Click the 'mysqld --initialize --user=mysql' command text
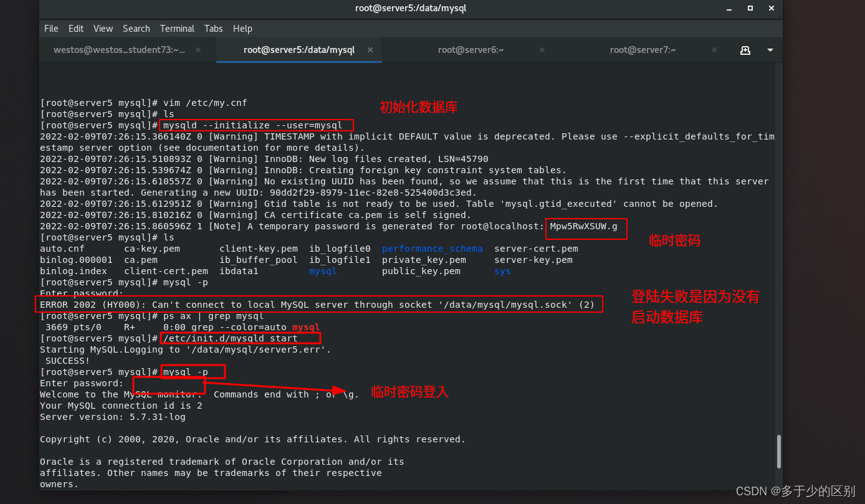The image size is (865, 504). tap(253, 125)
